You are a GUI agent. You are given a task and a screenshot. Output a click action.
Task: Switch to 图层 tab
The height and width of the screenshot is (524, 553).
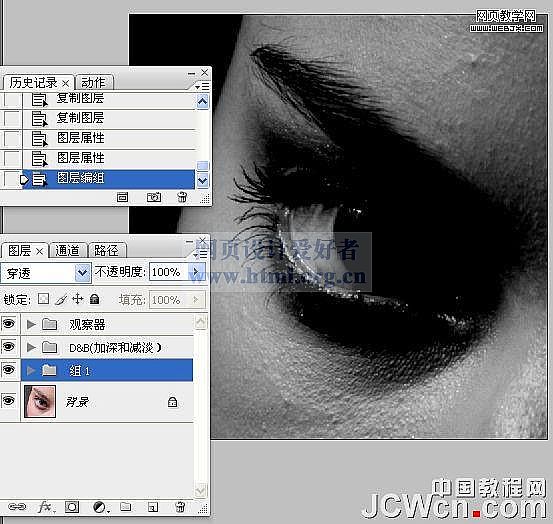tap(19, 251)
